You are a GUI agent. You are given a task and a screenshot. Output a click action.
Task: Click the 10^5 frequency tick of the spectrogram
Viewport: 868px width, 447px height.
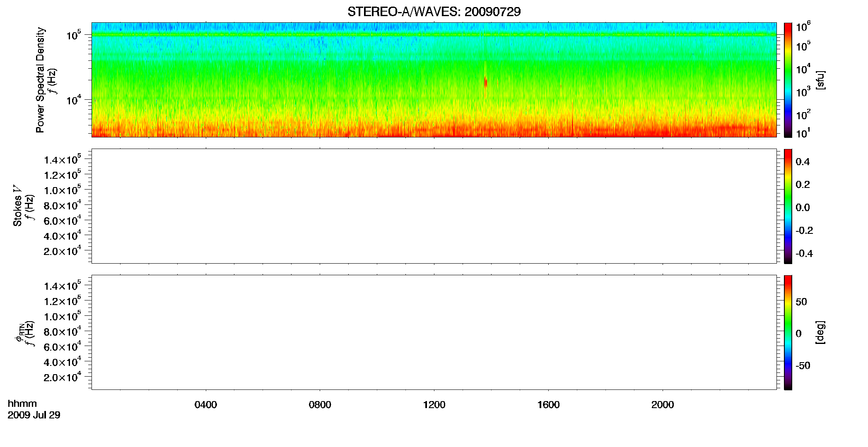74,35
